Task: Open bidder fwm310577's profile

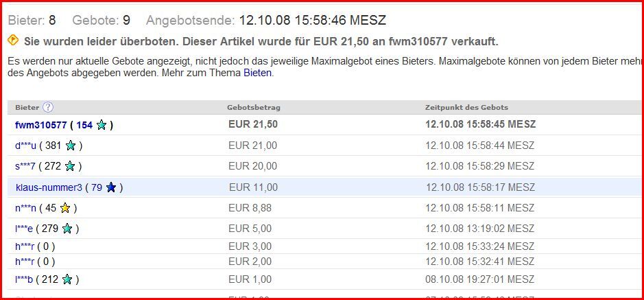Action: [41, 125]
